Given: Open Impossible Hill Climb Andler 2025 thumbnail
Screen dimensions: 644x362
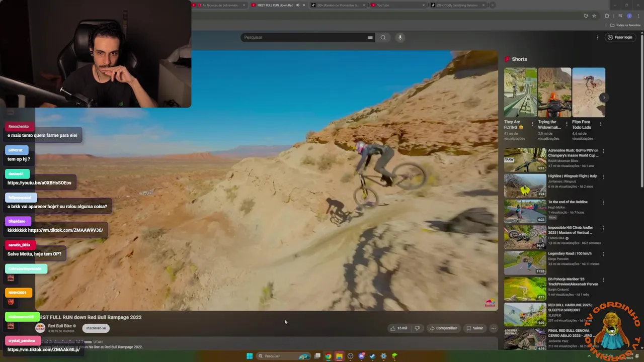Looking at the screenshot, I should coord(525,237).
